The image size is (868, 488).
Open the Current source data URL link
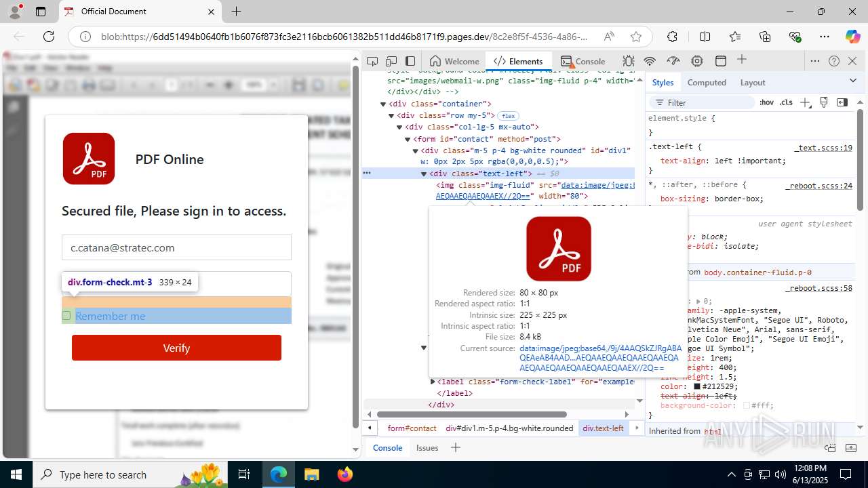600,358
